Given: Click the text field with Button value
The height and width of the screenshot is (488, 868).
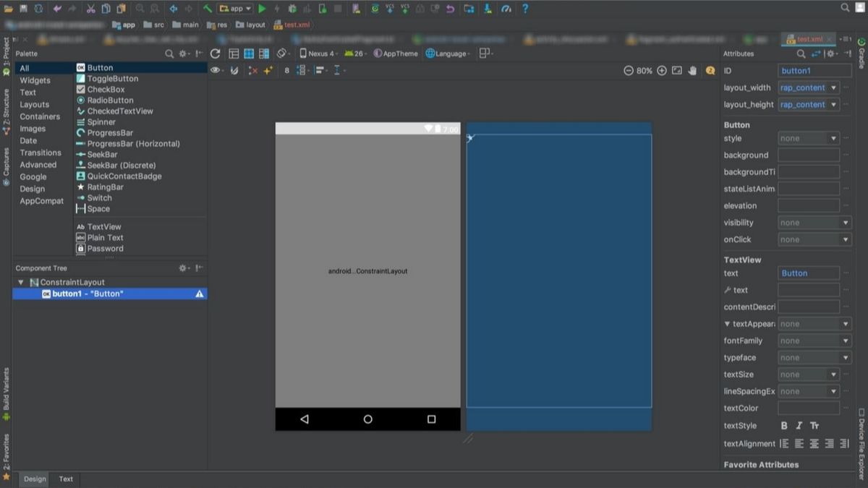Looking at the screenshot, I should click(809, 273).
